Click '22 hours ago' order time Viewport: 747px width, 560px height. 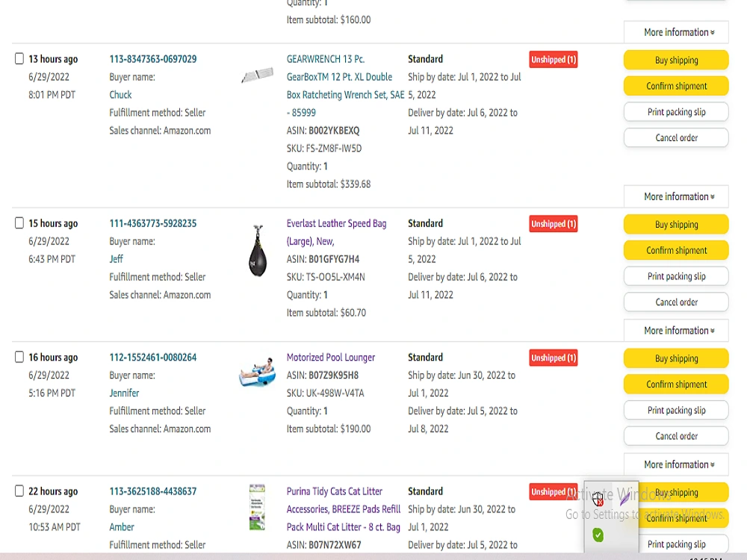pos(53,491)
